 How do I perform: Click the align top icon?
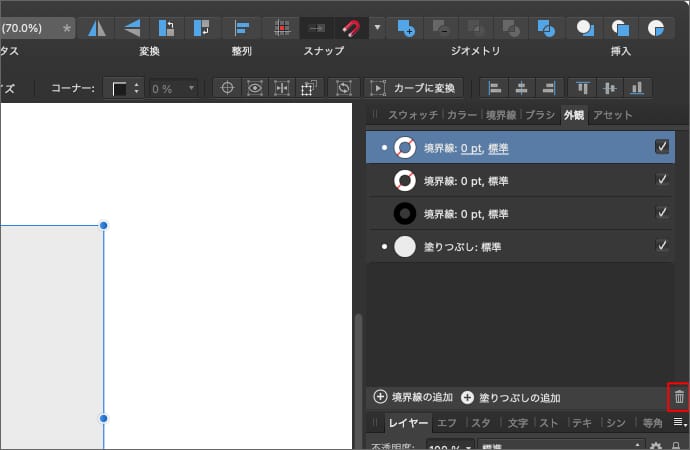582,88
